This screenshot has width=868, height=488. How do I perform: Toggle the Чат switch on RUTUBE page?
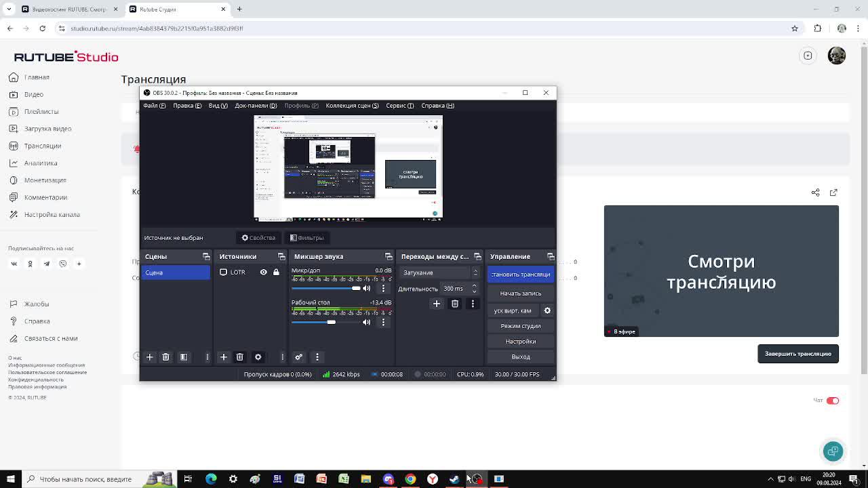833,401
